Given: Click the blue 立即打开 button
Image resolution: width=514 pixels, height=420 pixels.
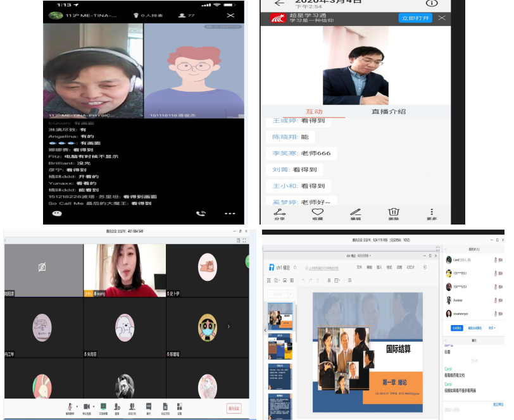Looking at the screenshot, I should pos(415,18).
